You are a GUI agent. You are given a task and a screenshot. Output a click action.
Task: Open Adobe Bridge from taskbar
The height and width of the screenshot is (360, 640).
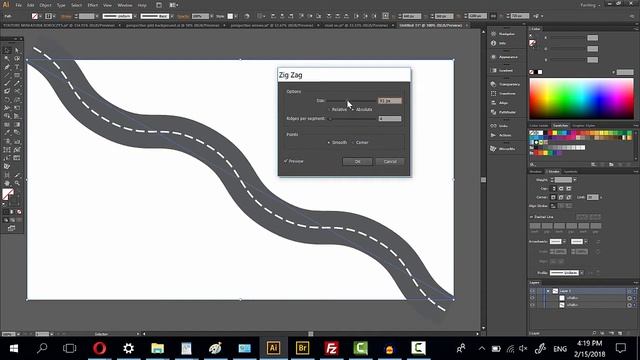pos(302,348)
